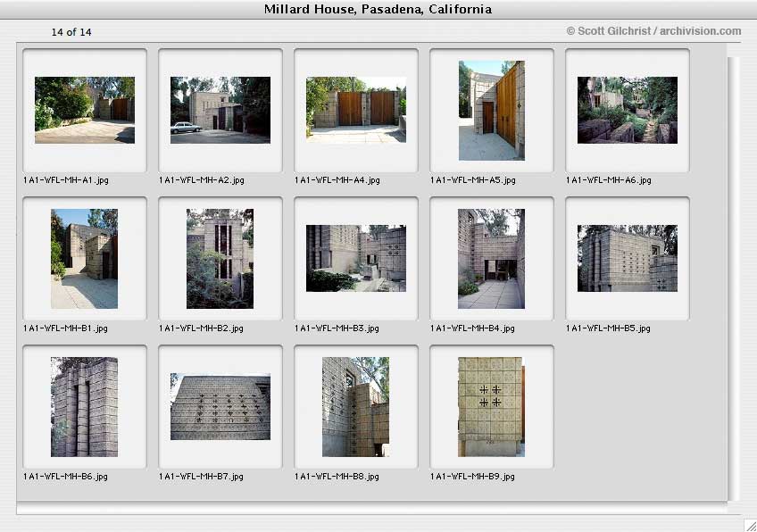The image size is (757, 532).
Task: Click filename label 1A1-WFL-MH-A2.jpg
Action: [202, 180]
